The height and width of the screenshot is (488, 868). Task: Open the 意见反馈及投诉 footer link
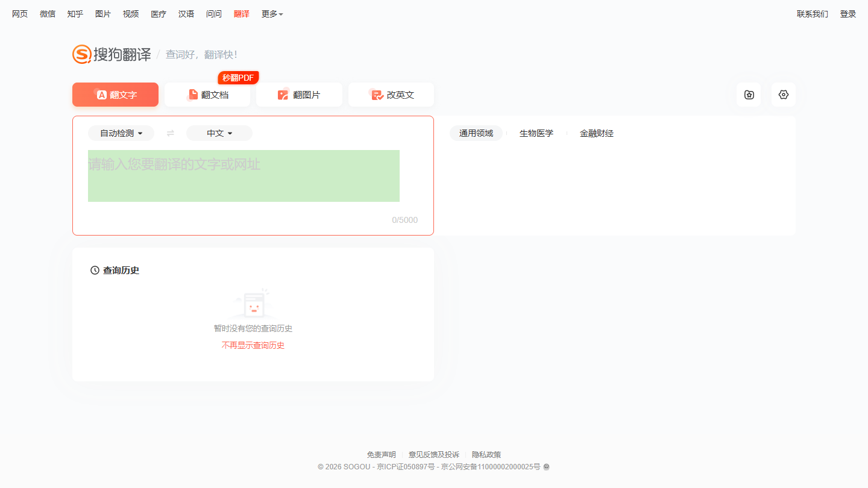[x=434, y=455]
